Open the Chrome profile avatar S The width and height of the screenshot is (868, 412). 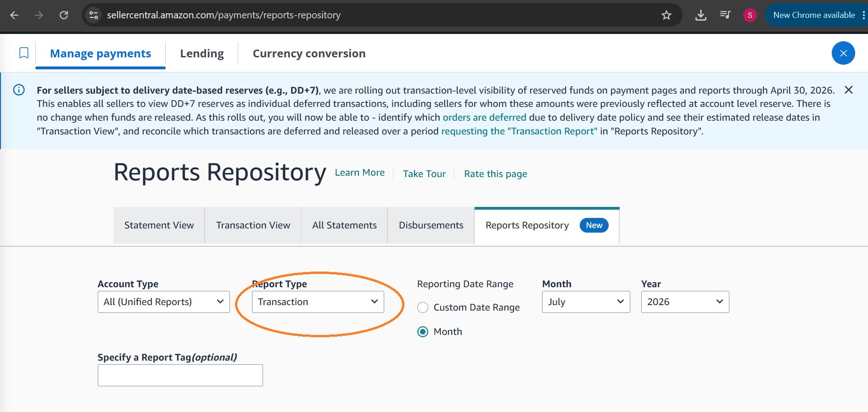tap(750, 15)
